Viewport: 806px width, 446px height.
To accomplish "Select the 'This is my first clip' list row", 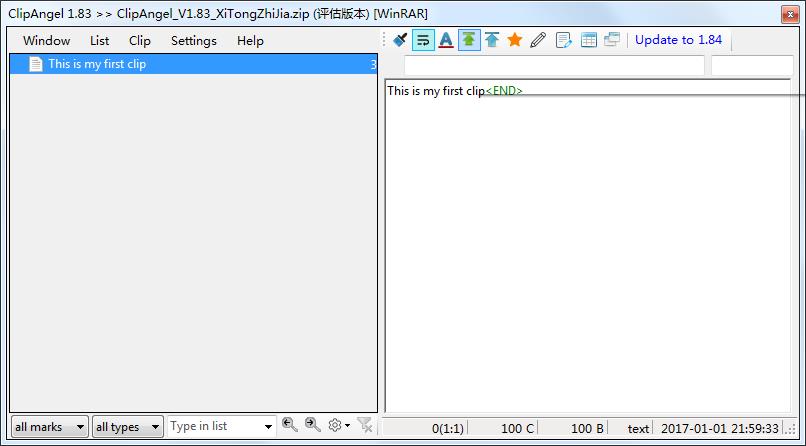I will 193,64.
